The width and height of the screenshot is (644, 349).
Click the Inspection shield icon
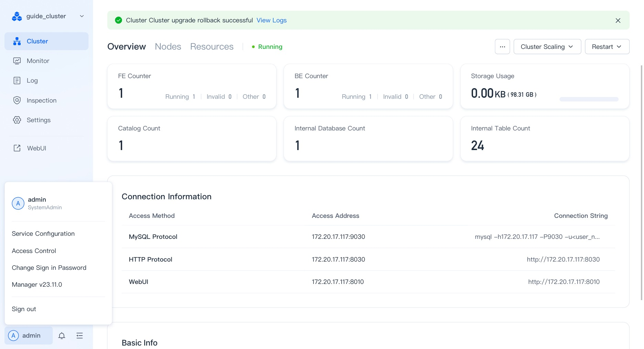click(x=17, y=100)
